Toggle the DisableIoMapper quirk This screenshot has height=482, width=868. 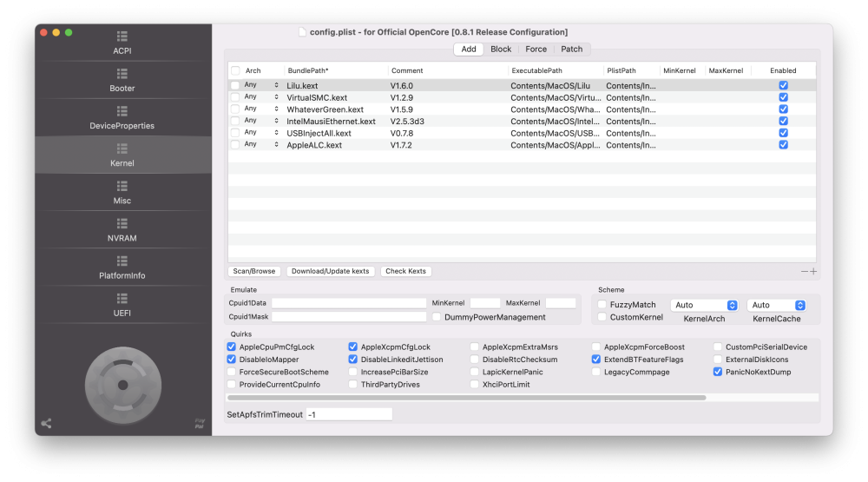pos(232,359)
